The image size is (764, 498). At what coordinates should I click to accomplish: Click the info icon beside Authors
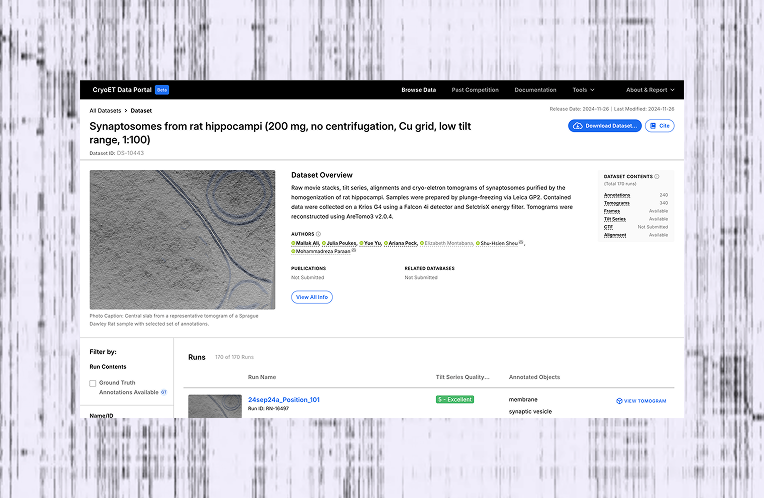click(318, 233)
